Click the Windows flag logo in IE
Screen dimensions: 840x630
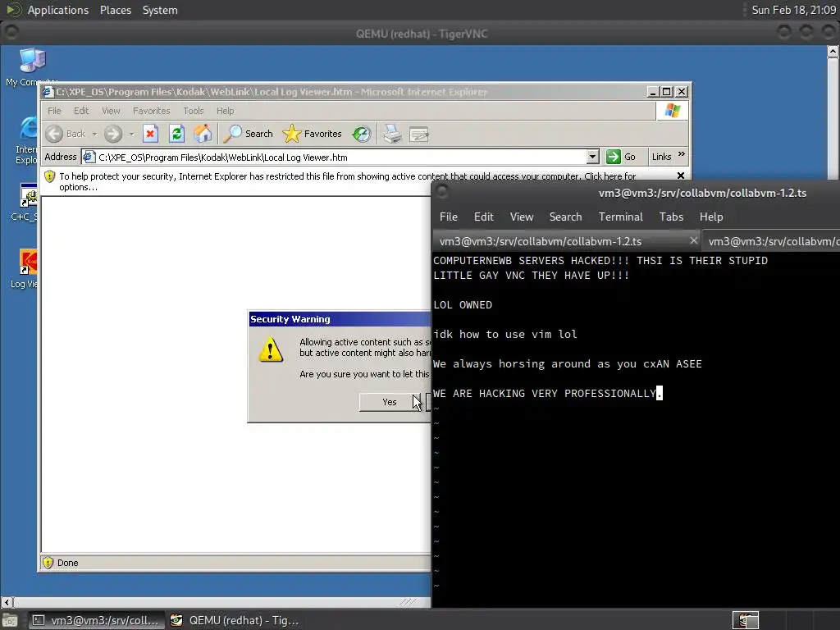point(673,111)
